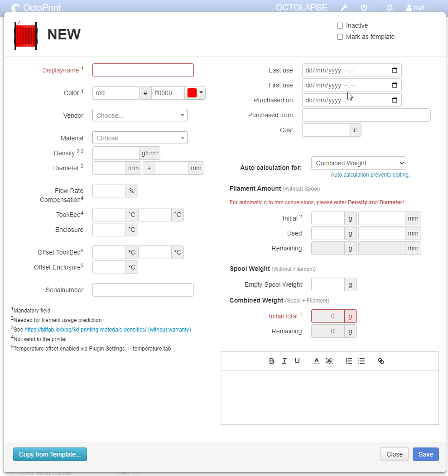This screenshot has width=448, height=476.
Task: Focus Initial filament mm field
Action: (x=382, y=218)
